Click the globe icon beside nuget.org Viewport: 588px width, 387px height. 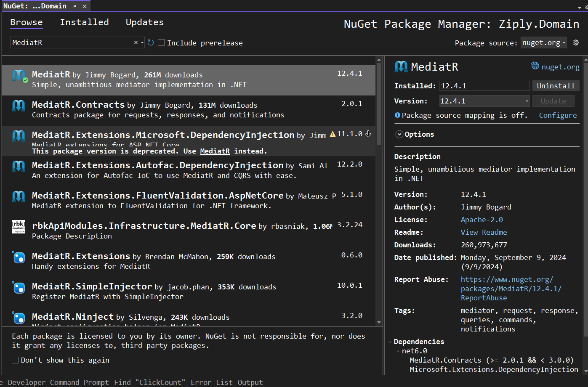coord(535,66)
